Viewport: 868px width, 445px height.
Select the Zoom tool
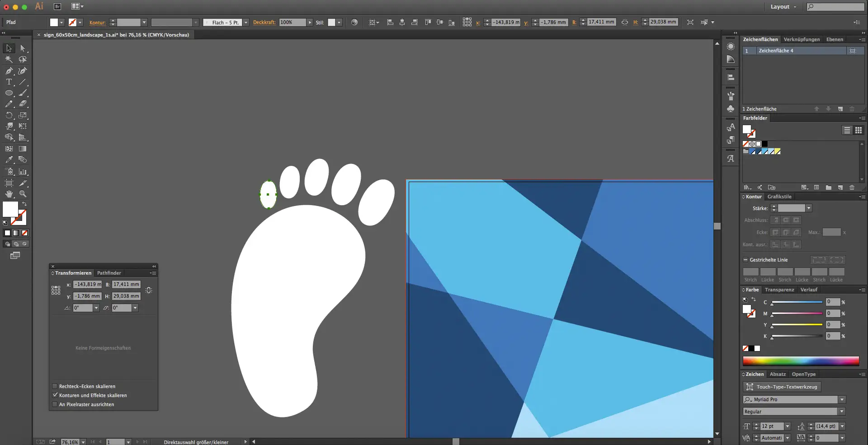click(x=23, y=194)
